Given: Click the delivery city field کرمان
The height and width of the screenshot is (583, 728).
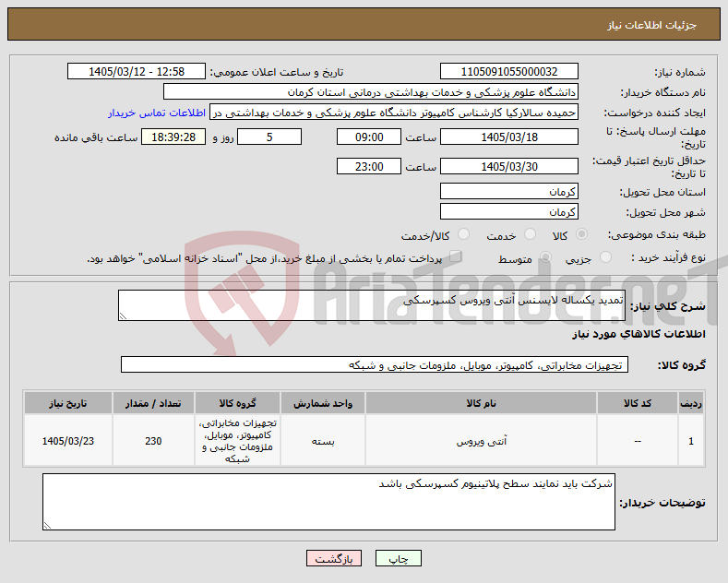Looking at the screenshot, I should click(509, 211).
